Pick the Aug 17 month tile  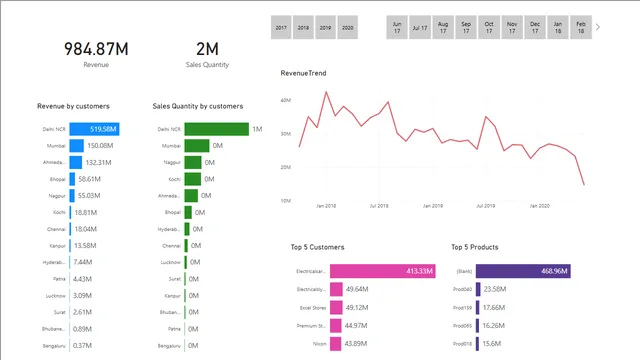point(443,27)
